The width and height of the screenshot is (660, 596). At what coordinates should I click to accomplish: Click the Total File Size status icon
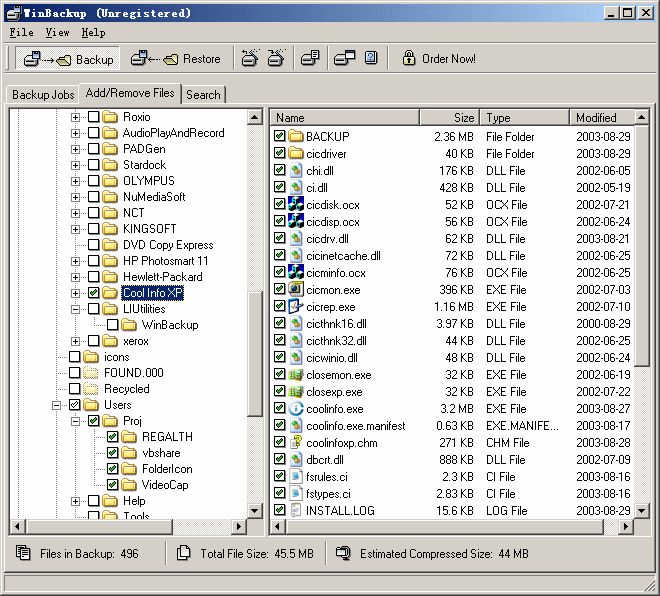(184, 553)
